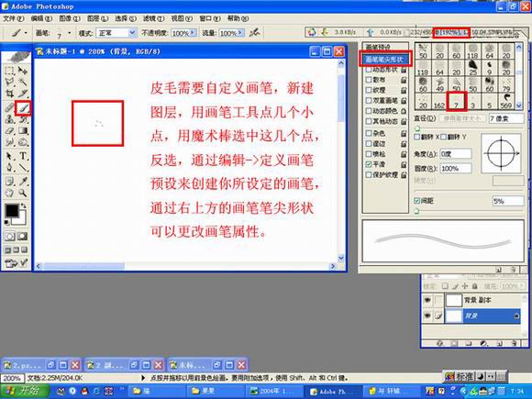Open the 模式 blend mode dropdown
Viewport: 532px width, 399px height.
[132, 33]
